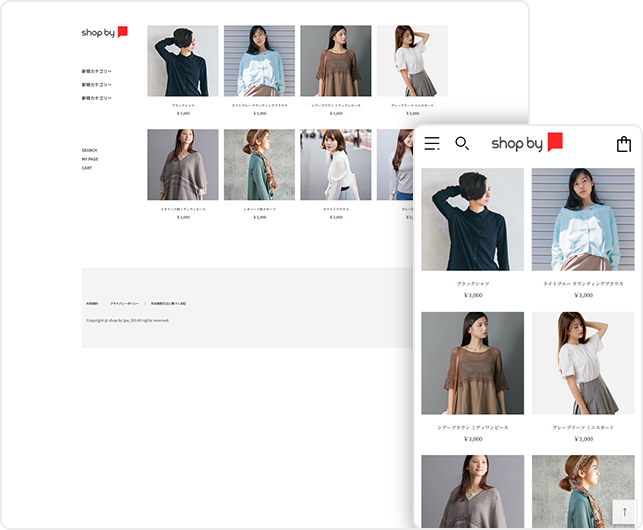The height and width of the screenshot is (530, 643).
Task: Open desktop ethnic pattern poncho dress photo
Action: click(x=183, y=164)
